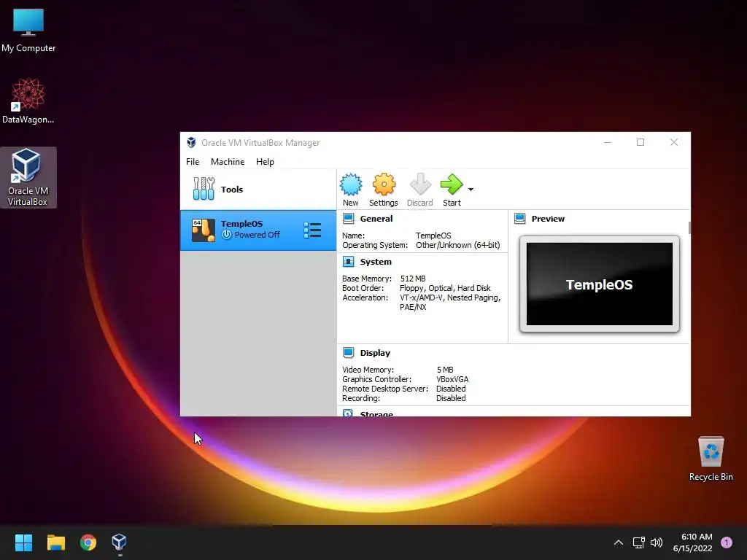Click the volume speaker tray icon

[657, 542]
